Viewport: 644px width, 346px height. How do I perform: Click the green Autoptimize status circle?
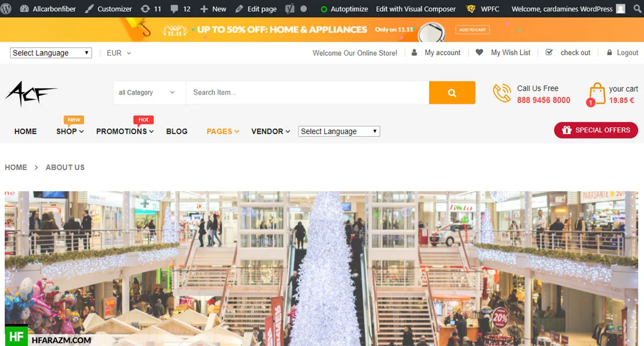324,9
